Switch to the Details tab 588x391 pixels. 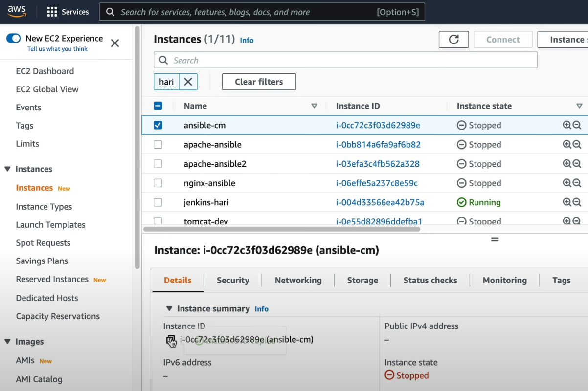pyautogui.click(x=178, y=280)
